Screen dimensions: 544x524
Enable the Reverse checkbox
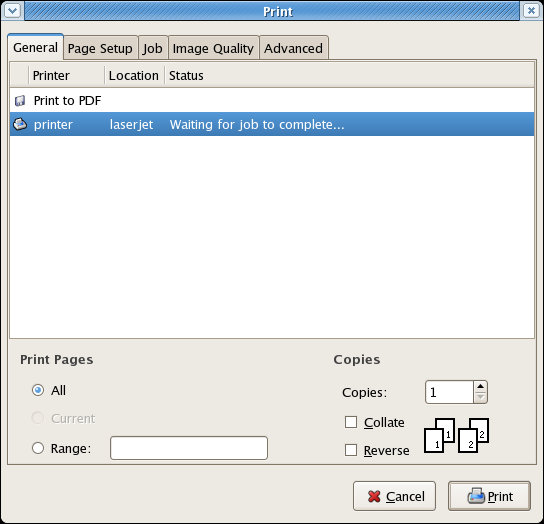351,450
